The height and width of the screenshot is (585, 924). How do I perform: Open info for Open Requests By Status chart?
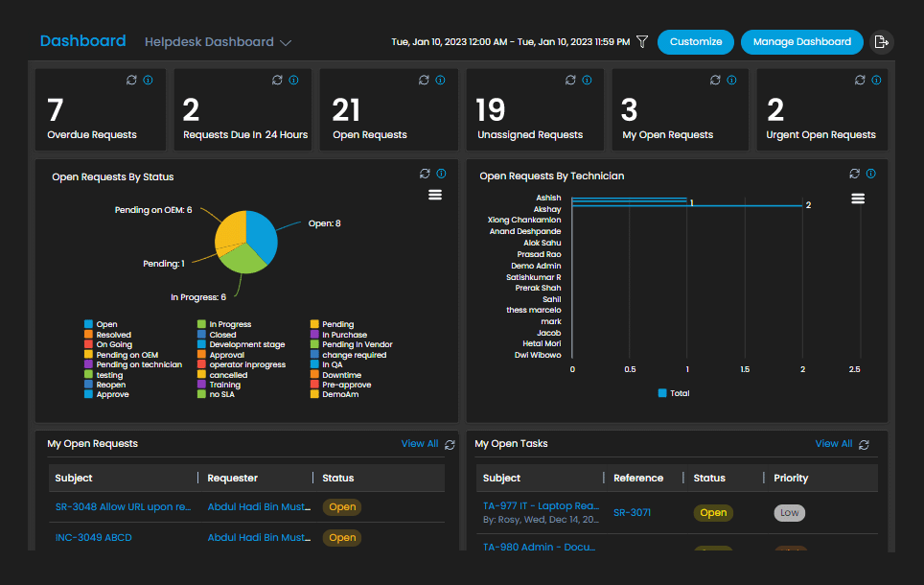tap(441, 174)
